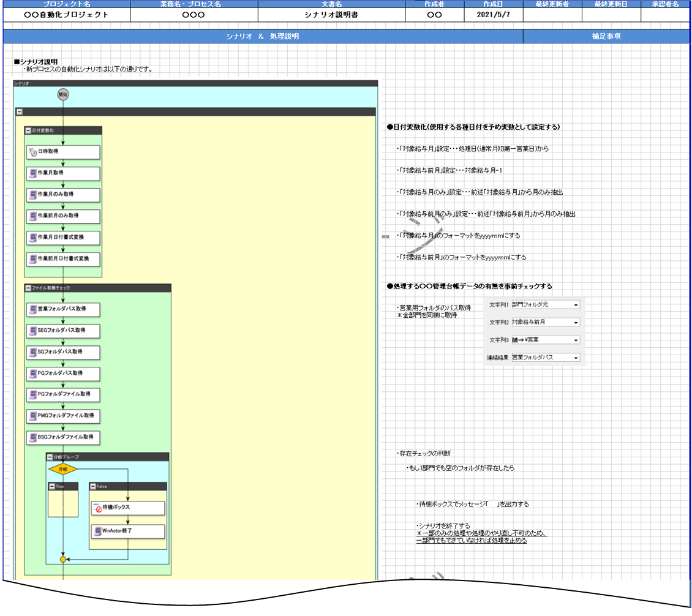
Task: Click the empty 最終更新者 value cell
Action: pyautogui.click(x=552, y=15)
